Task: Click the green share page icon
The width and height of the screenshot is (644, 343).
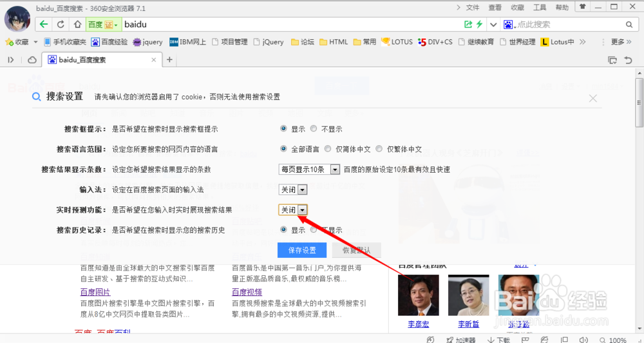Action: pos(468,24)
